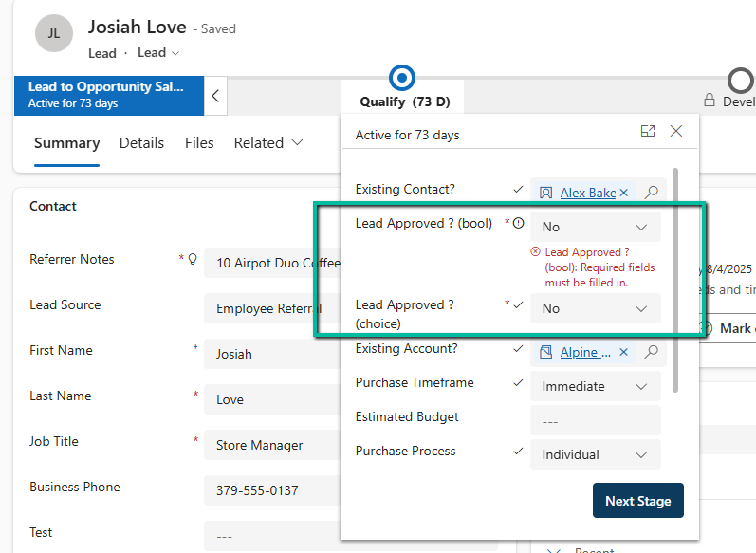
Task: Open the Purchase Process dropdown
Action: click(595, 454)
